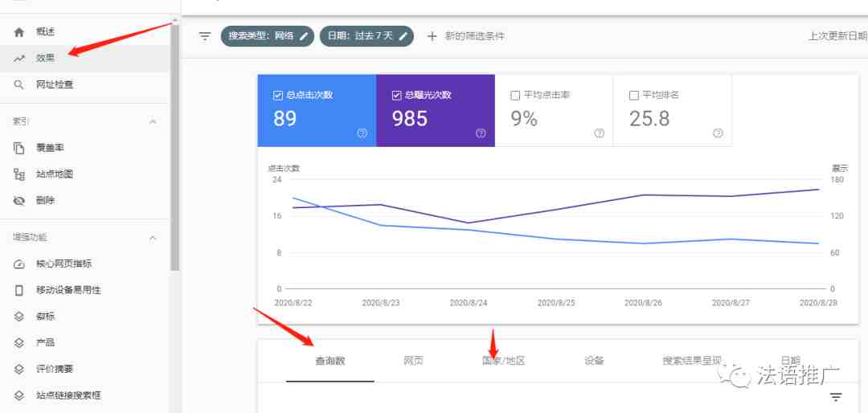This screenshot has width=868, height=413.
Task: Click the sidebar vertical scrollbar
Action: [175, 147]
